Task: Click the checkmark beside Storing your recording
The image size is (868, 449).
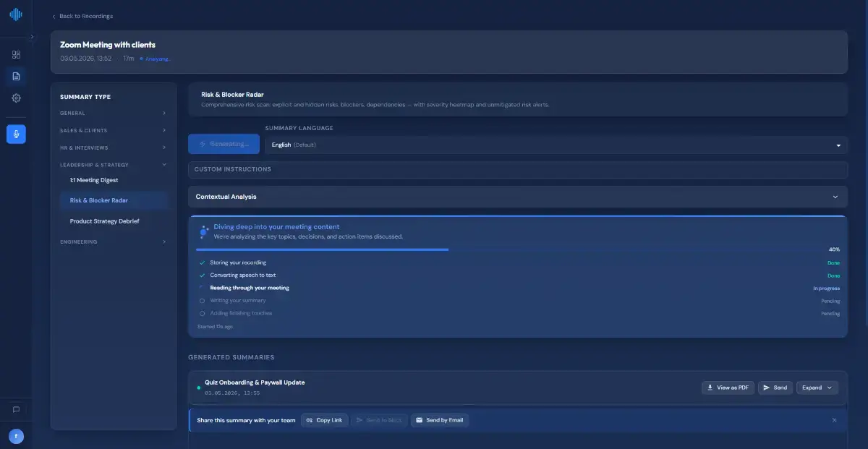Action: tap(203, 262)
